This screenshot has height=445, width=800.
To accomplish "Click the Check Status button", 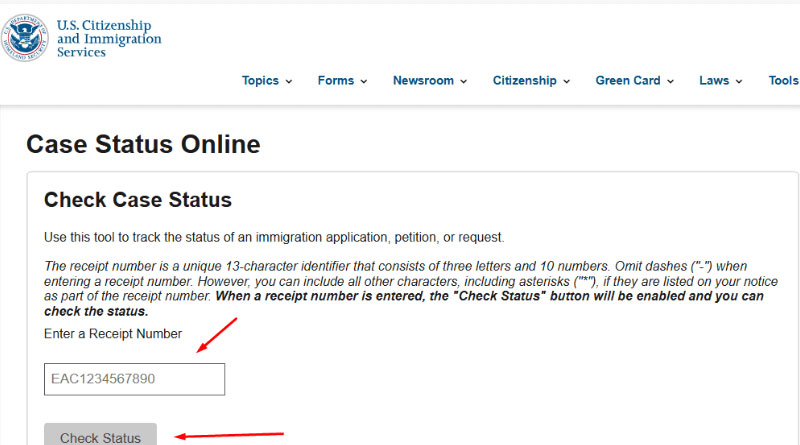I will (x=101, y=434).
